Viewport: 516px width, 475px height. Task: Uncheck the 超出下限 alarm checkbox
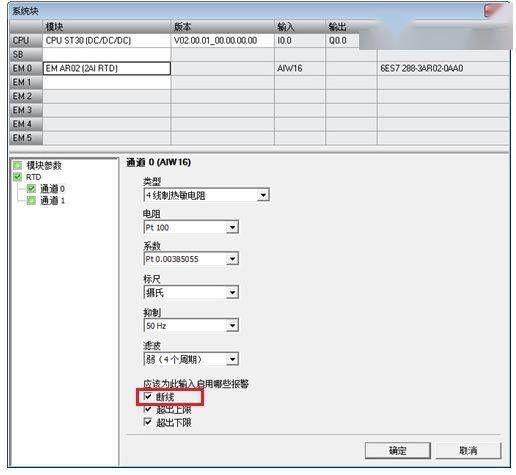click(x=148, y=422)
